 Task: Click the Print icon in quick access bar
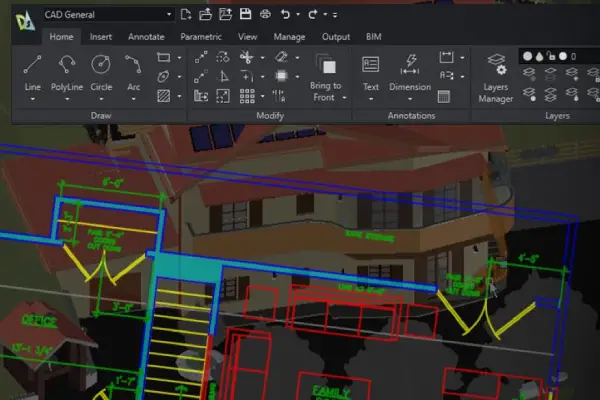pos(264,15)
